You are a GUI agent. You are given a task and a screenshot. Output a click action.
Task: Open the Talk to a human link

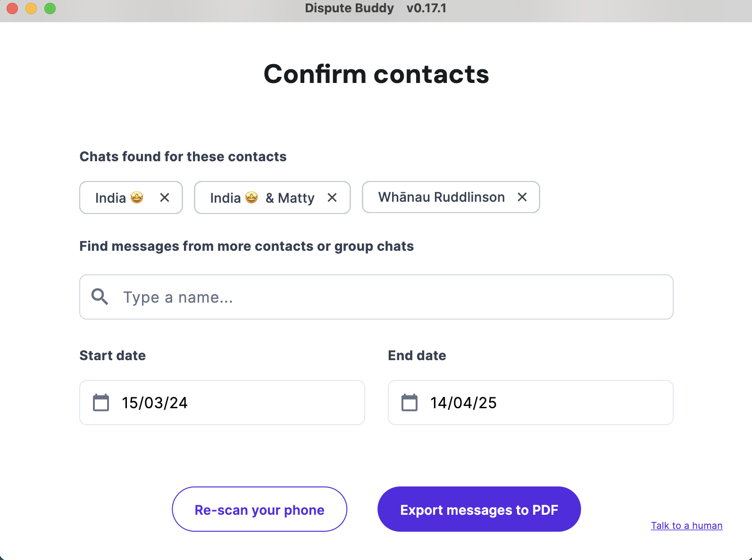686,526
